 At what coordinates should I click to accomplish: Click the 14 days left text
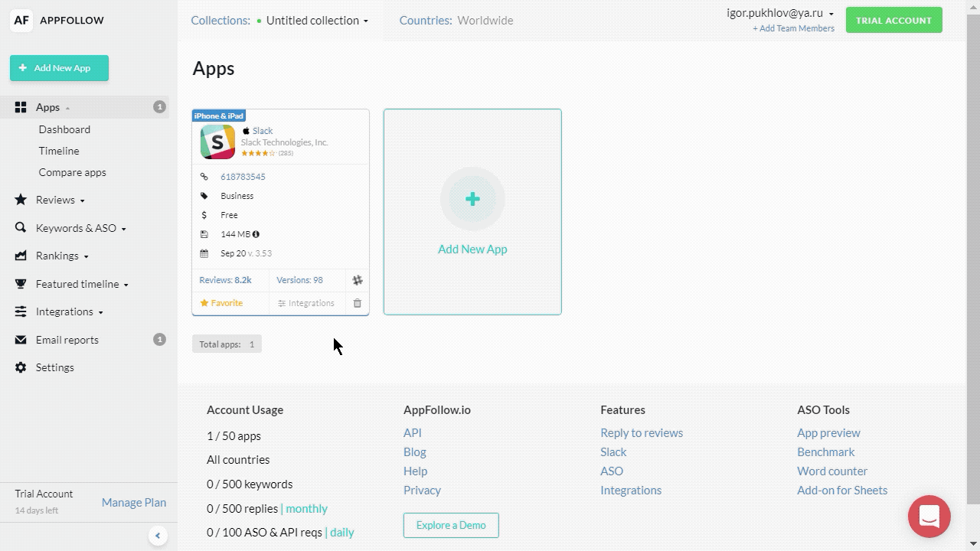(37, 510)
